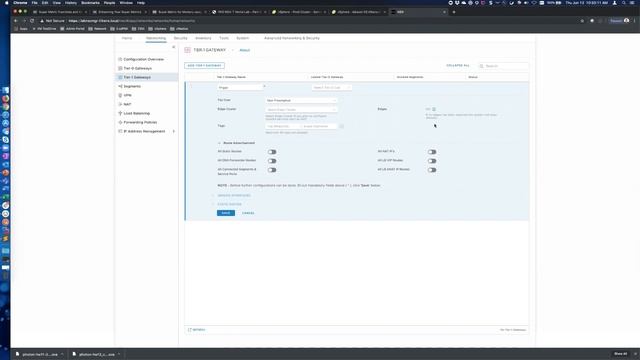The image size is (640, 360).
Task: Toggle All LB VIP Routes switch
Action: point(432,161)
